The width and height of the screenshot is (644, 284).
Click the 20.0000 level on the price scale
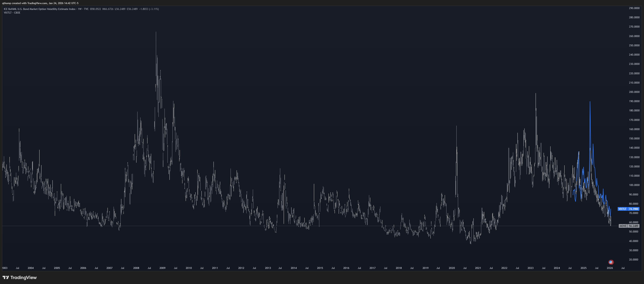(634, 259)
